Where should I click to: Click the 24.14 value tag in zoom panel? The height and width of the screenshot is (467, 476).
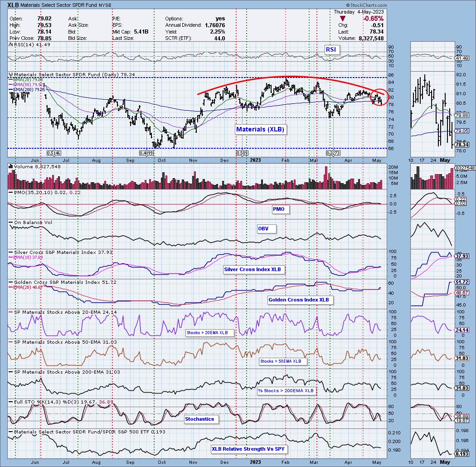(x=462, y=330)
